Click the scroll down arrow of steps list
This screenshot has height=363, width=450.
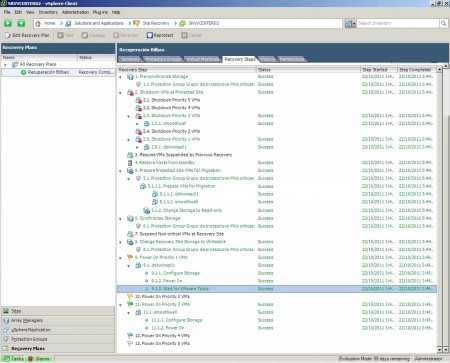click(x=439, y=350)
